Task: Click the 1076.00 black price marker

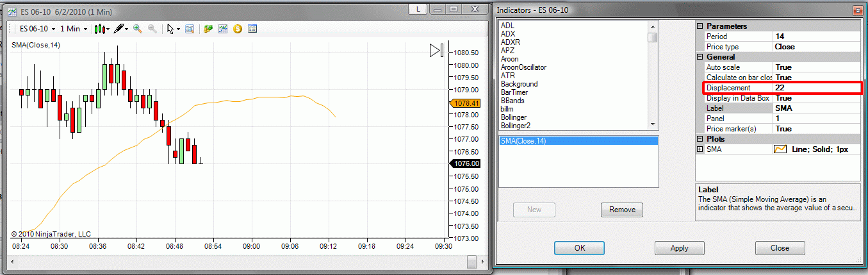Action: [466, 163]
